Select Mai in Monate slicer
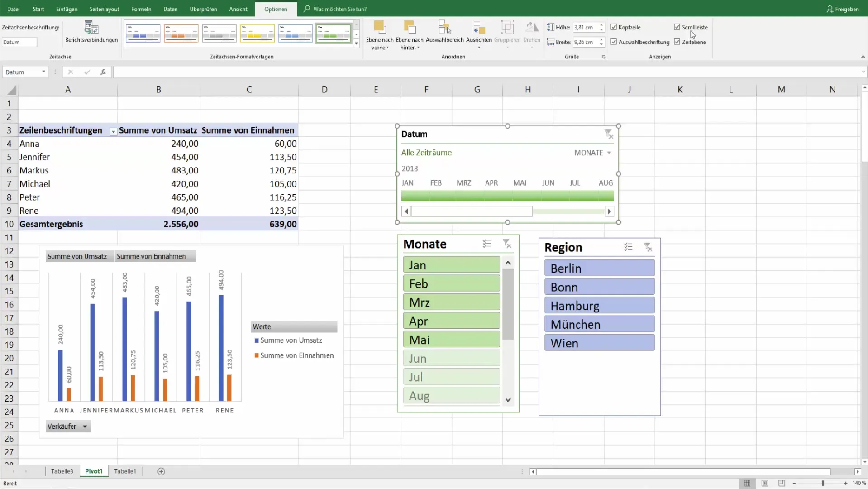Image resolution: width=868 pixels, height=489 pixels. click(451, 340)
